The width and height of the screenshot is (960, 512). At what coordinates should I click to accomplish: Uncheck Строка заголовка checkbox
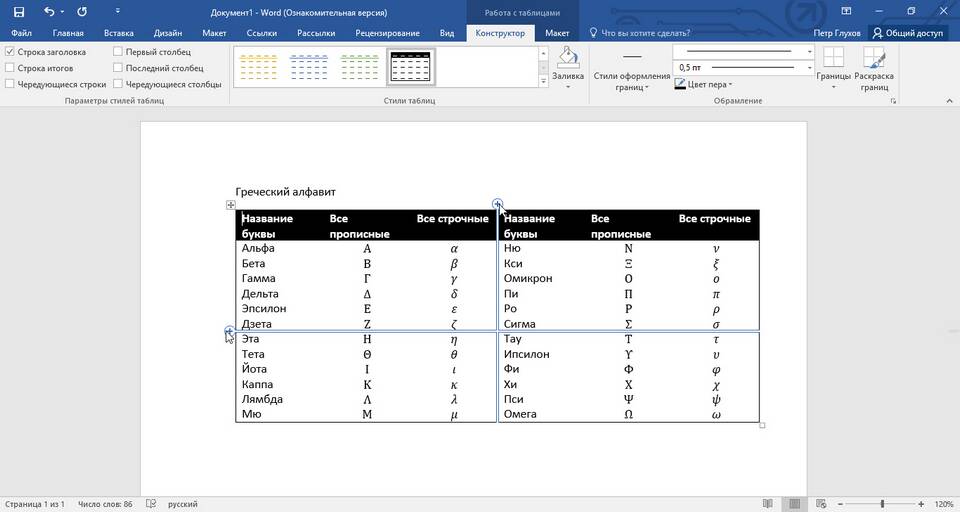(10, 51)
